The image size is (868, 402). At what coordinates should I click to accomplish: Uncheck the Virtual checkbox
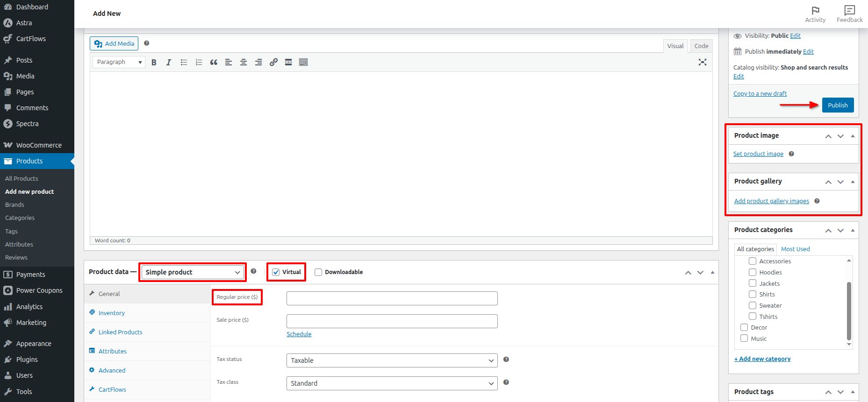coord(276,272)
